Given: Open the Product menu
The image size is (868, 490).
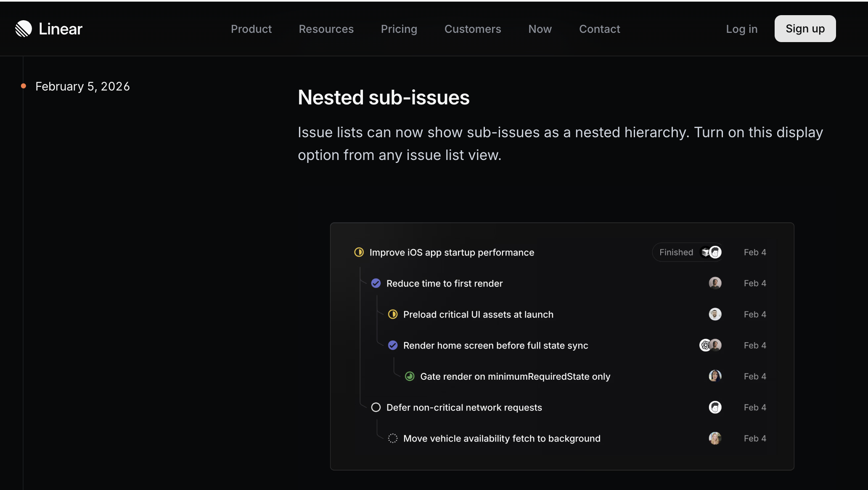Looking at the screenshot, I should tap(251, 29).
